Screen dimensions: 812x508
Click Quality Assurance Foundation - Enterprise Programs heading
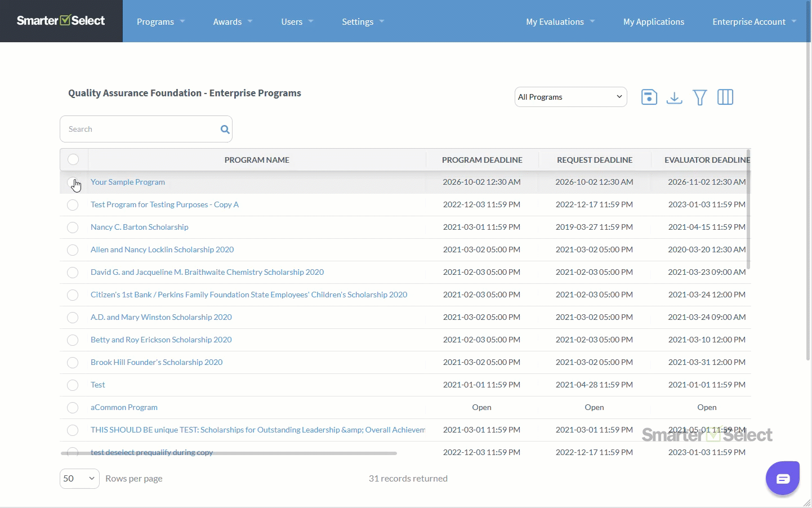tap(185, 93)
